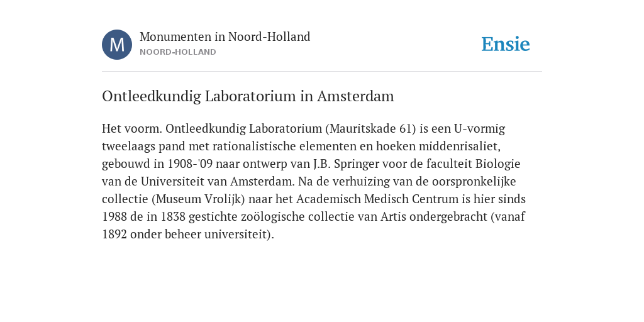Click the word U-vormig
This screenshot has height=322, width=644.
(479, 128)
